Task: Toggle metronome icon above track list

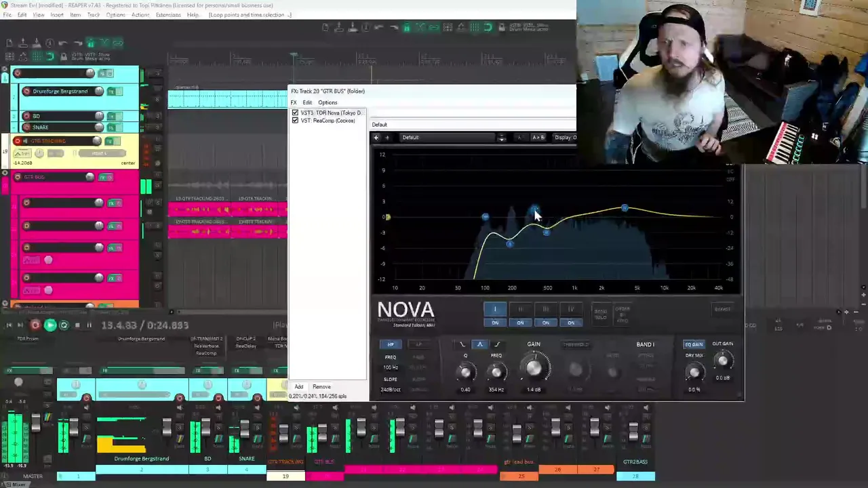Action: pos(91,43)
